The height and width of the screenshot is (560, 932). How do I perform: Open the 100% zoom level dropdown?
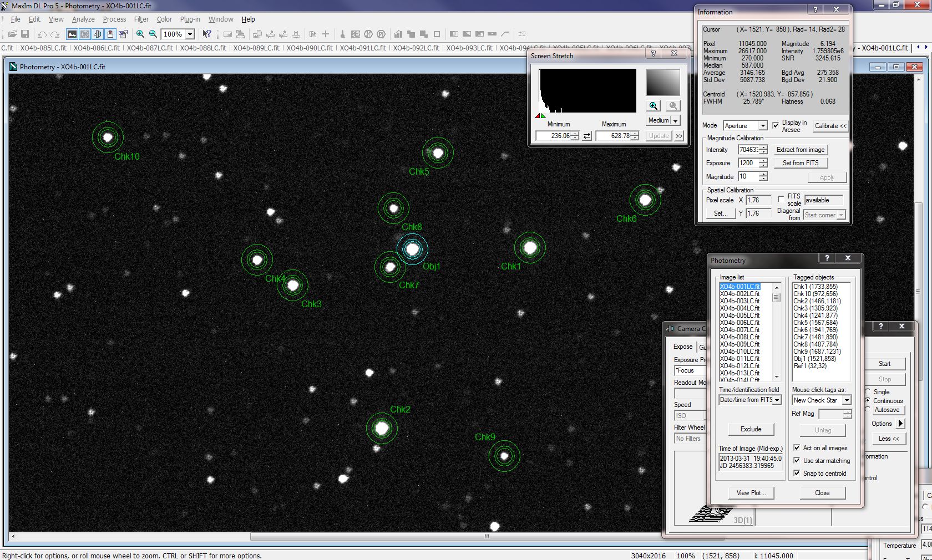pyautogui.click(x=190, y=34)
